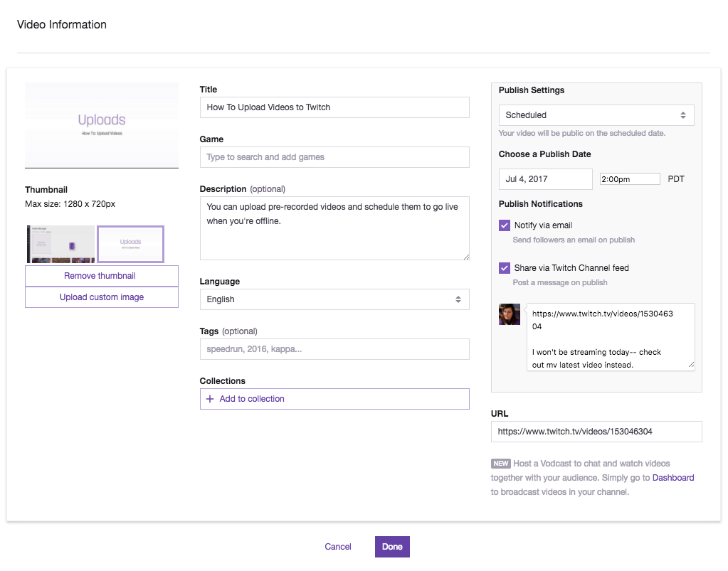This screenshot has width=728, height=571.
Task: Click the user avatar beside feed message
Action: click(510, 314)
